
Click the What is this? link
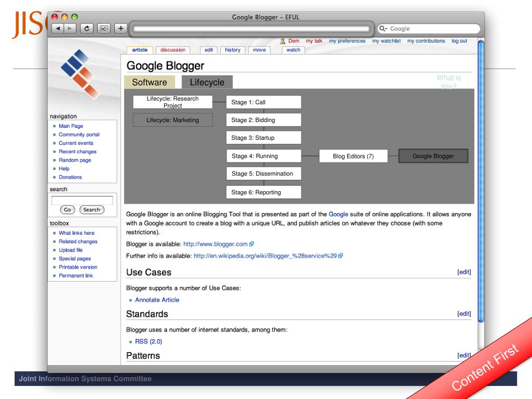pyautogui.click(x=448, y=82)
